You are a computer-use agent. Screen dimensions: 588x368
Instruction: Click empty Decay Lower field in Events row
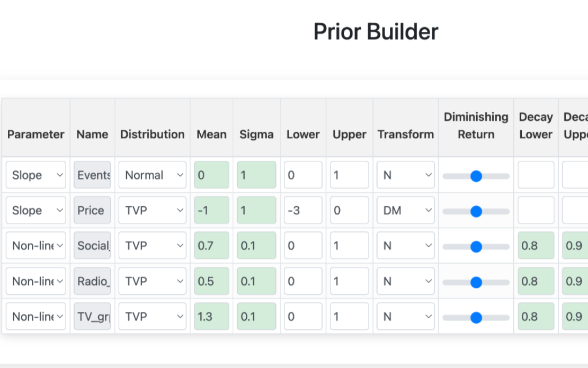536,175
